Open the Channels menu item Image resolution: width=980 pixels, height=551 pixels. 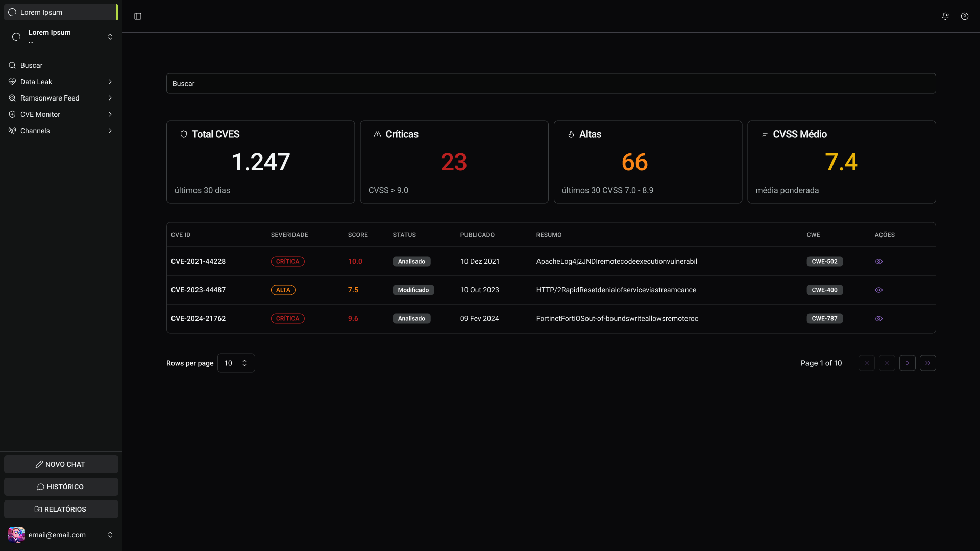pos(61,131)
